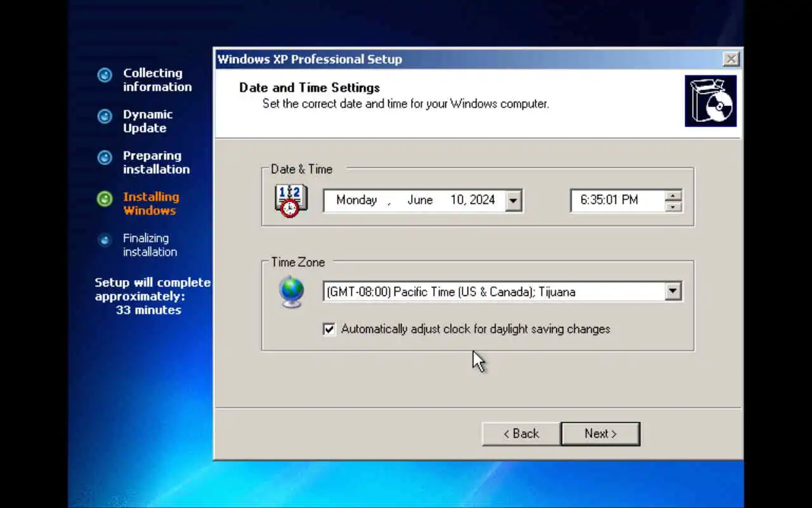Image resolution: width=812 pixels, height=508 pixels.
Task: Click the green Installing Windows step bullet
Action: tap(105, 199)
